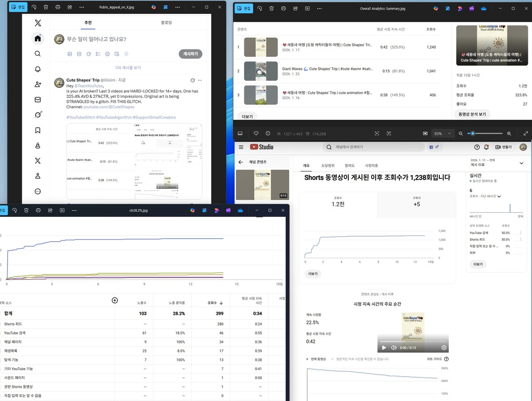Screen dimensions: 532x401
Task: Click the plus add-column icon in ctr28.2% table
Action: tap(115, 300)
